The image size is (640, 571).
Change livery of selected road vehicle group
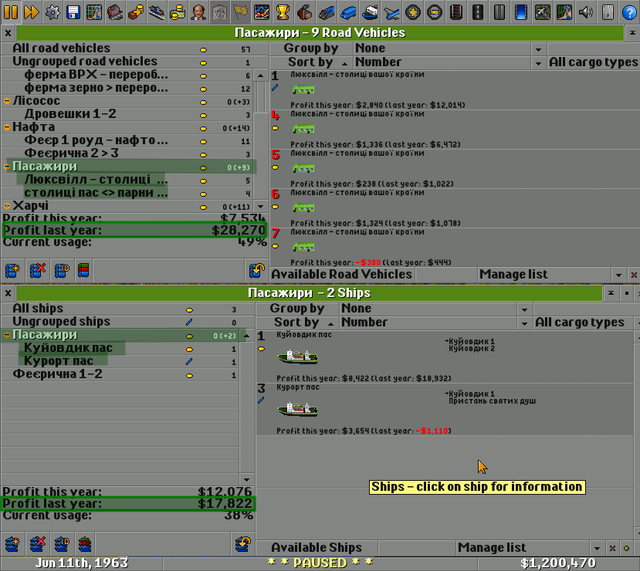click(x=84, y=270)
